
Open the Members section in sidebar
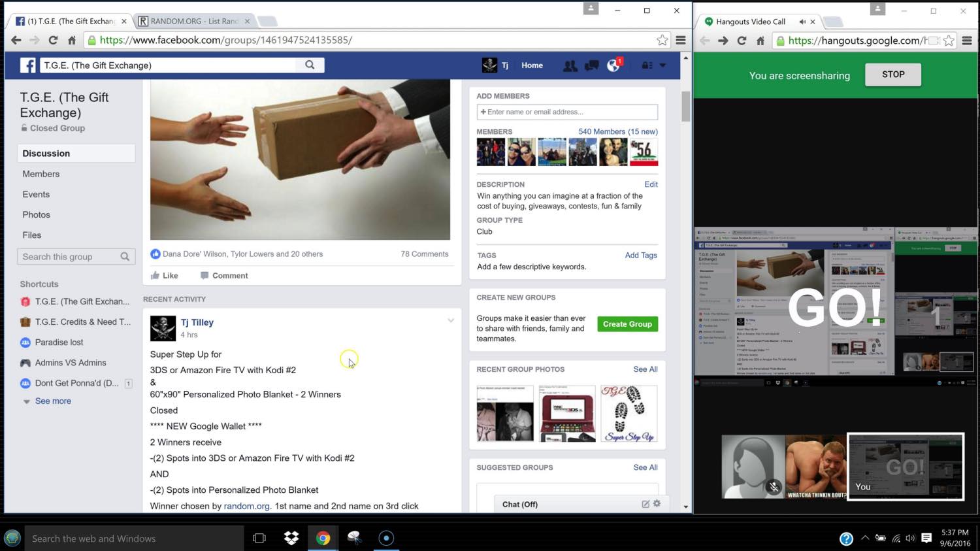(x=41, y=174)
